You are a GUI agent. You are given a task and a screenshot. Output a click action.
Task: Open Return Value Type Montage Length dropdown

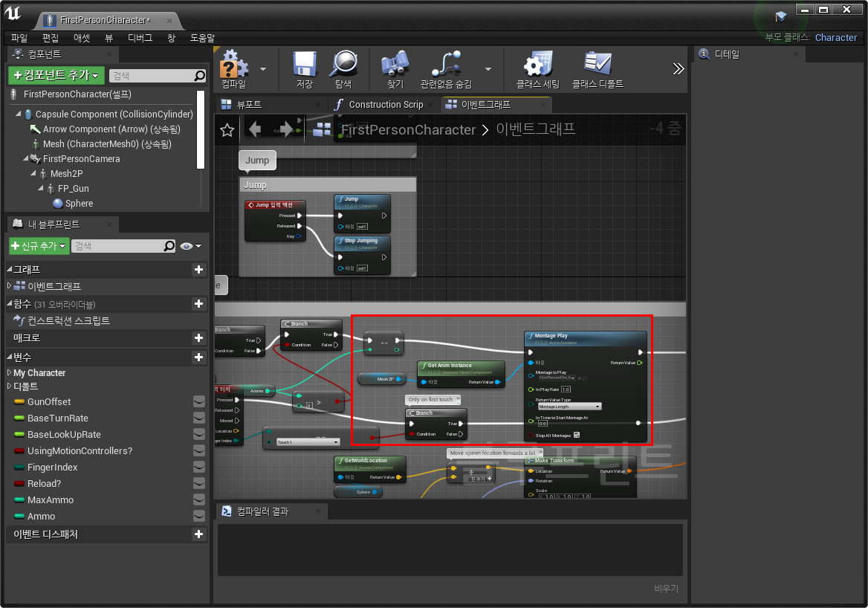(569, 407)
